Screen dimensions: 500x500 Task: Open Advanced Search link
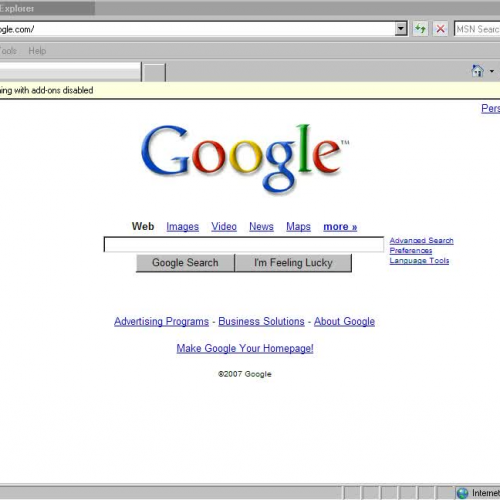(422, 240)
